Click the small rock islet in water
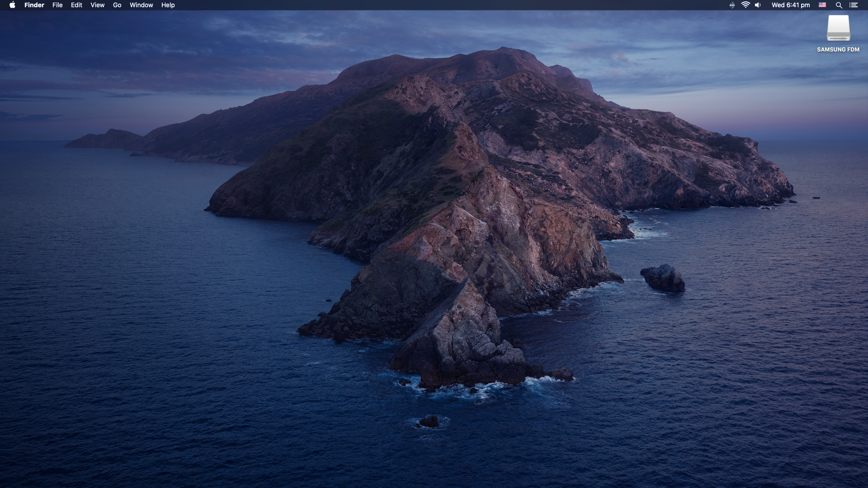This screenshot has width=868, height=488. (x=663, y=277)
